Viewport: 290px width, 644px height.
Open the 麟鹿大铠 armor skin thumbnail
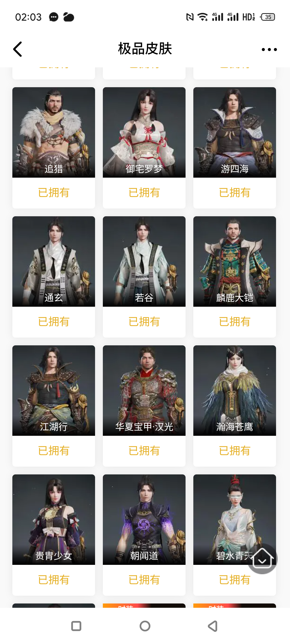[x=235, y=261]
